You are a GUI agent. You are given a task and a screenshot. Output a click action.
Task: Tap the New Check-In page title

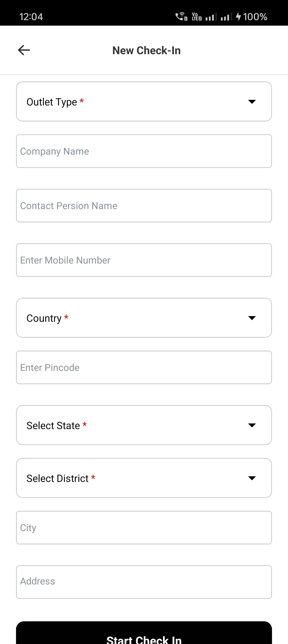tap(146, 50)
